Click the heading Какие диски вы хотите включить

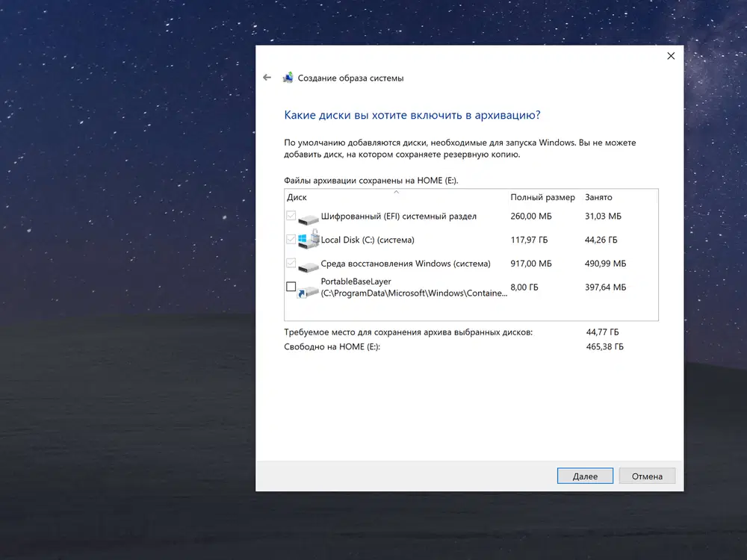coord(412,115)
